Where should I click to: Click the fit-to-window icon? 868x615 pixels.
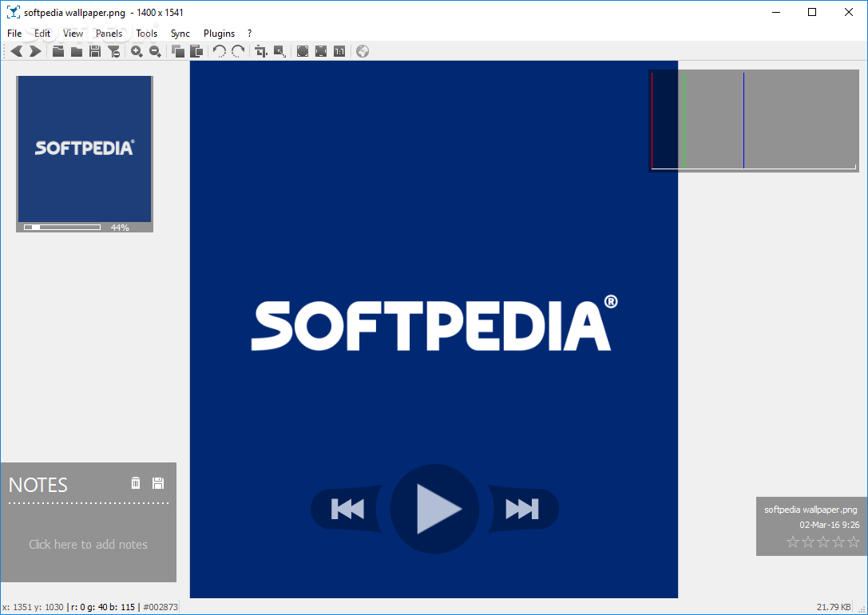click(321, 51)
